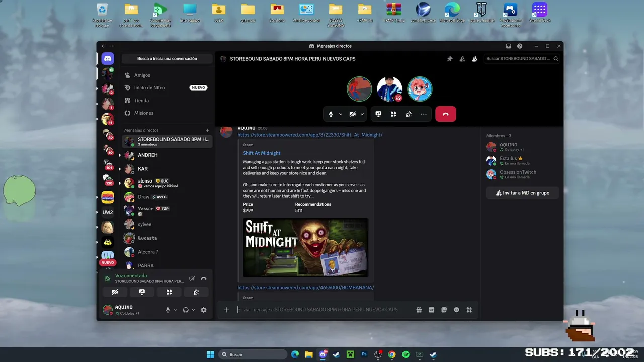This screenshot has height=362, width=644.
Task: Open direct message with Yasser
Action: click(x=167, y=210)
